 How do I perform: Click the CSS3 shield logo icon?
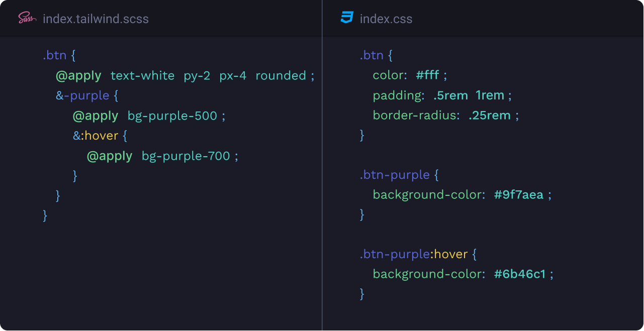(x=347, y=19)
